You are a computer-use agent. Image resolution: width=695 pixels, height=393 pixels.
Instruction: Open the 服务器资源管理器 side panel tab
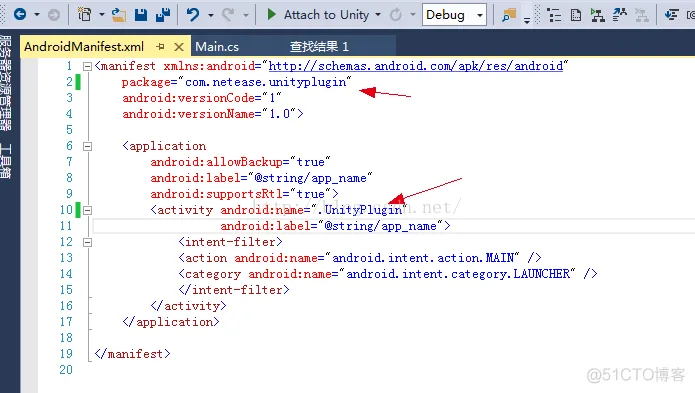pos(5,83)
